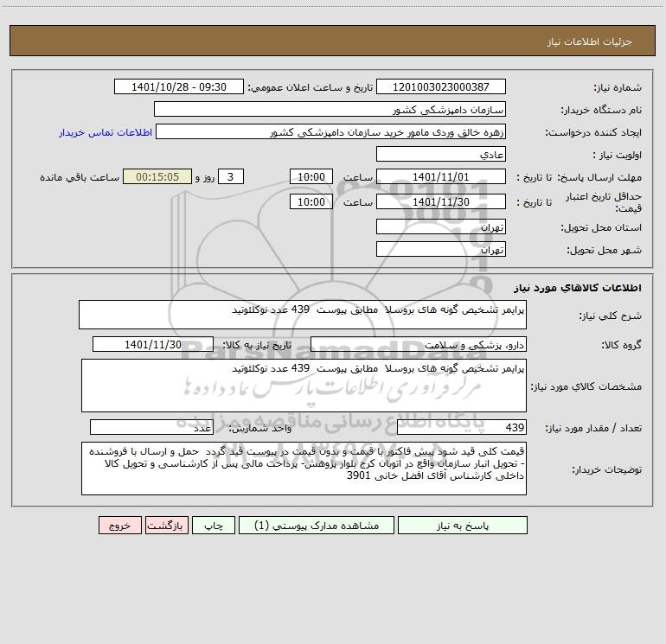The image size is (666, 644).
Task: Click the بازگشت back button
Action: (x=166, y=526)
